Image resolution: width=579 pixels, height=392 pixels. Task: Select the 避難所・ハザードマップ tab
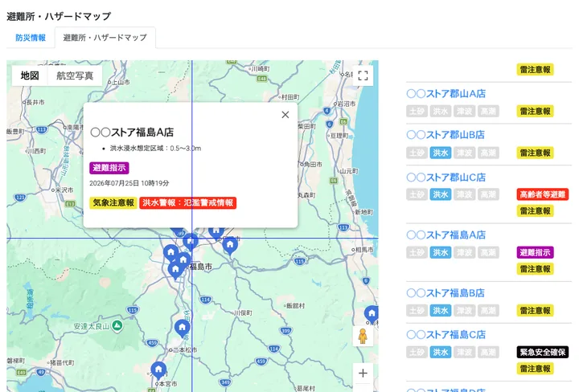tap(105, 38)
